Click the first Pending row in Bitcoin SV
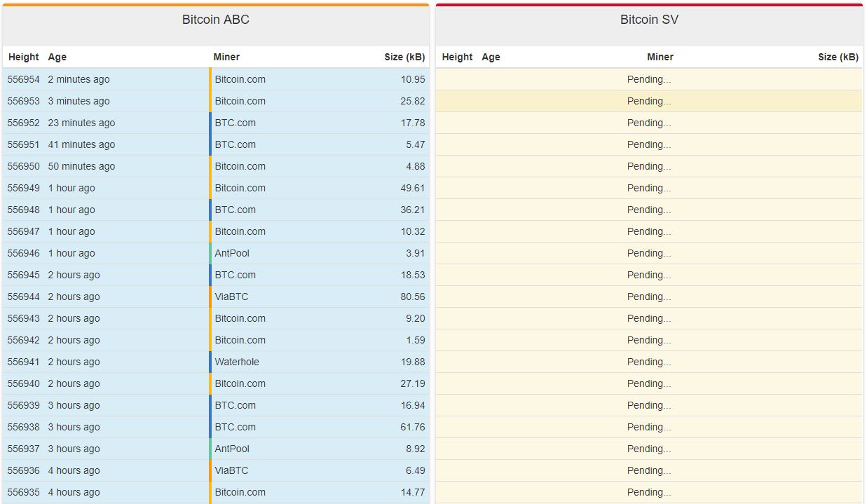The width and height of the screenshot is (867, 504). (x=650, y=79)
